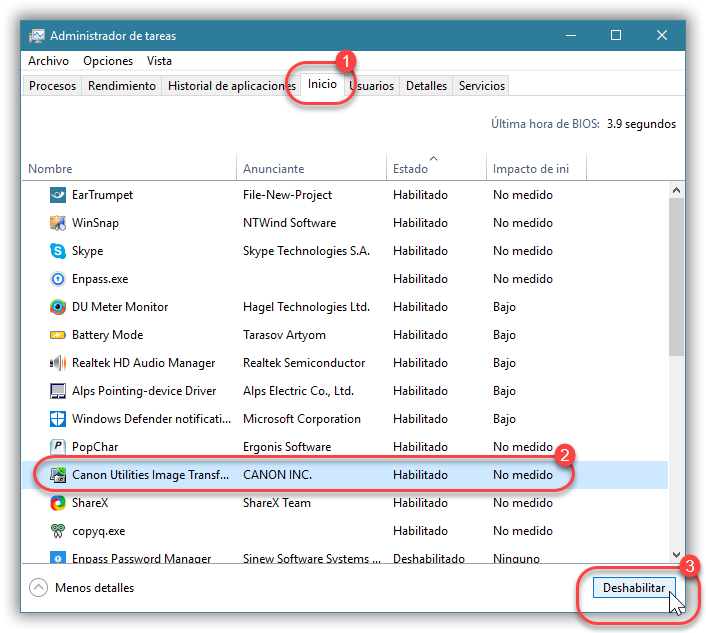Click the Battery Mode icon
Viewport: 706px width, 633px height.
click(x=58, y=335)
